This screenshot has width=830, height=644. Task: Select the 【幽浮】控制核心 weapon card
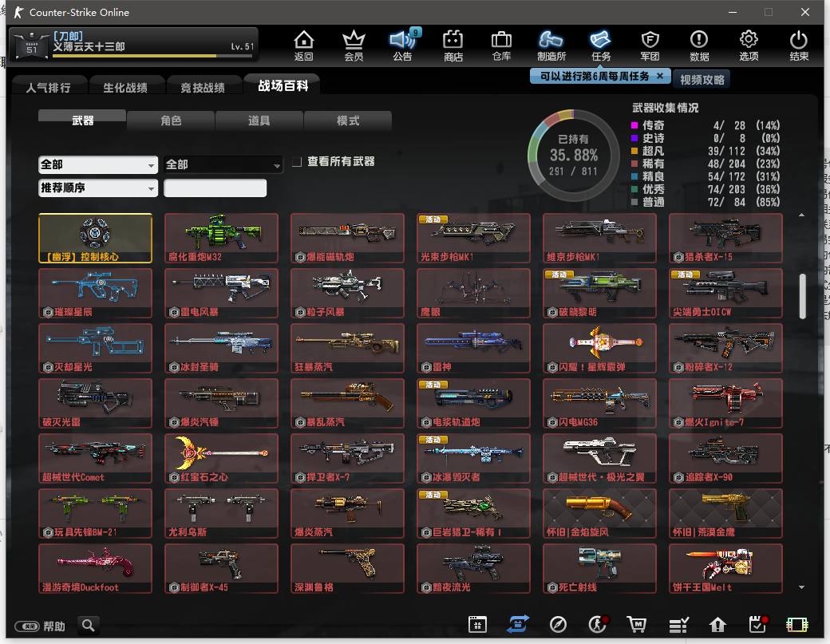(95, 238)
